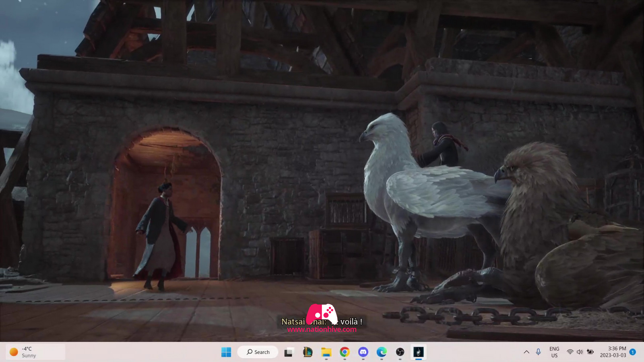The width and height of the screenshot is (644, 362).
Task: Switch to Google Chrome
Action: pyautogui.click(x=345, y=352)
